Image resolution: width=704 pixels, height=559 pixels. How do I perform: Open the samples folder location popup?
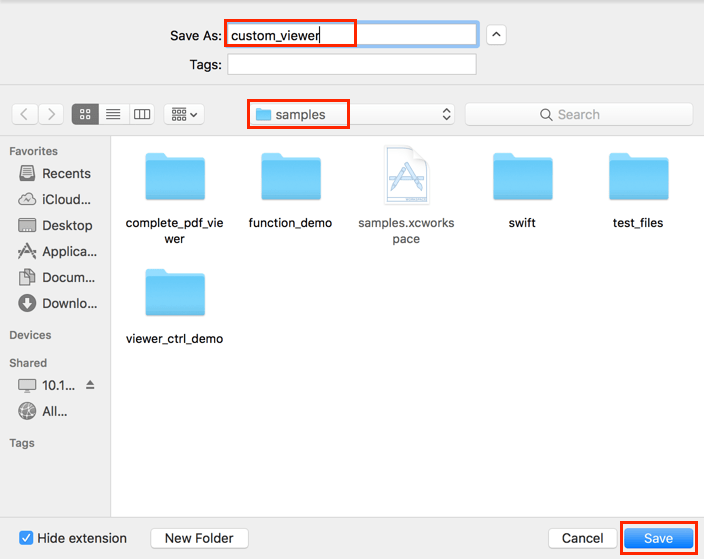(352, 114)
